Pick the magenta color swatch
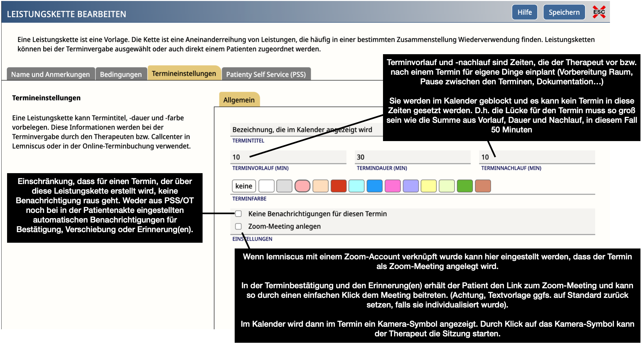Viewport: 644px width, 345px height. 393,186
